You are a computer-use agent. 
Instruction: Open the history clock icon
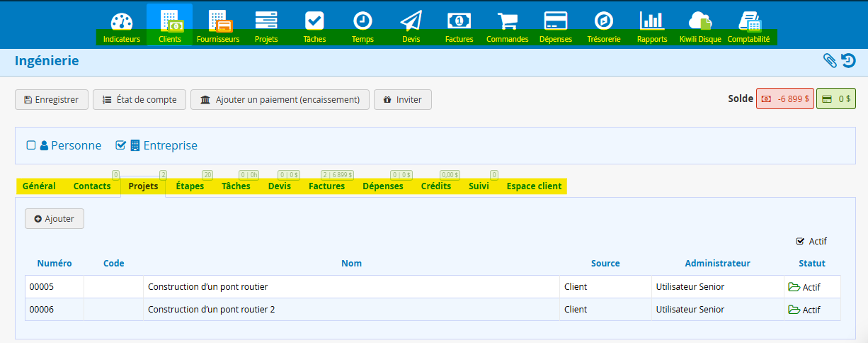point(848,61)
